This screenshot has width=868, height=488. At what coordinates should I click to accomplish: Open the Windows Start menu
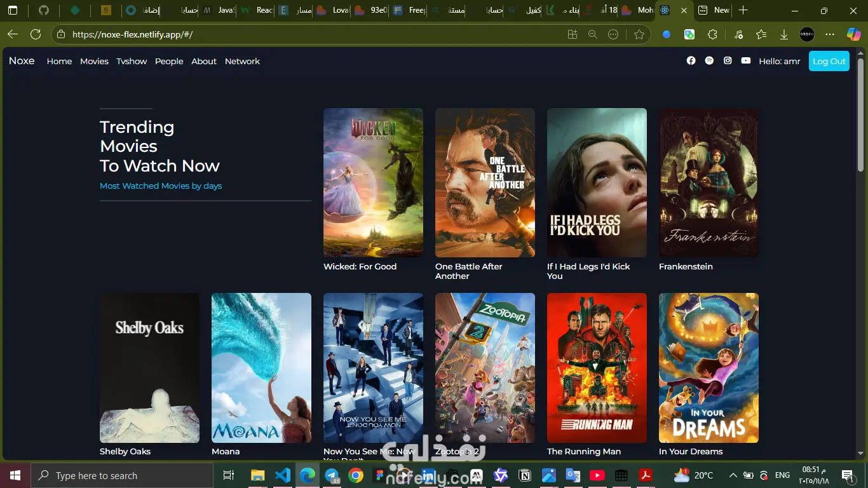tap(15, 475)
